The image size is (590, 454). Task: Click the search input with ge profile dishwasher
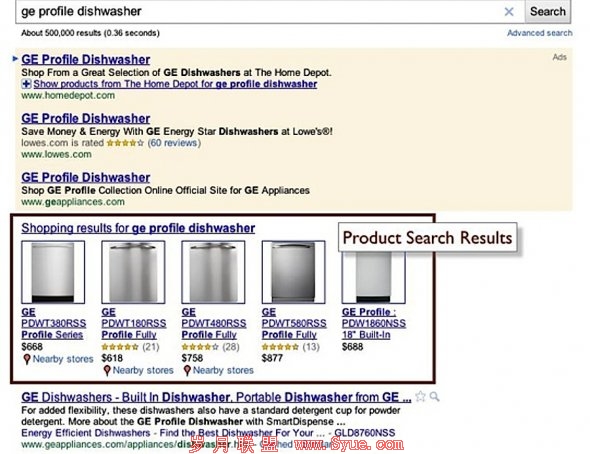pos(260,12)
